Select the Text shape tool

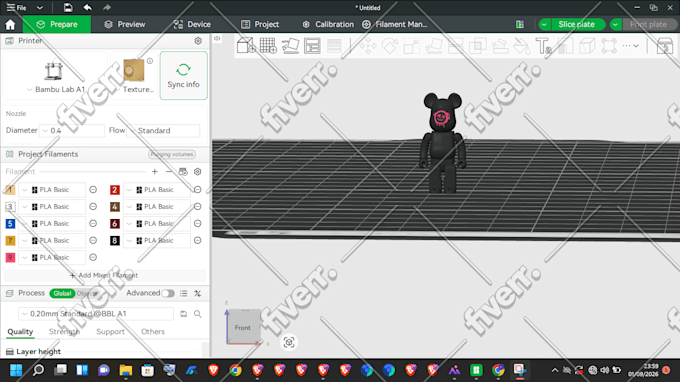pos(543,46)
